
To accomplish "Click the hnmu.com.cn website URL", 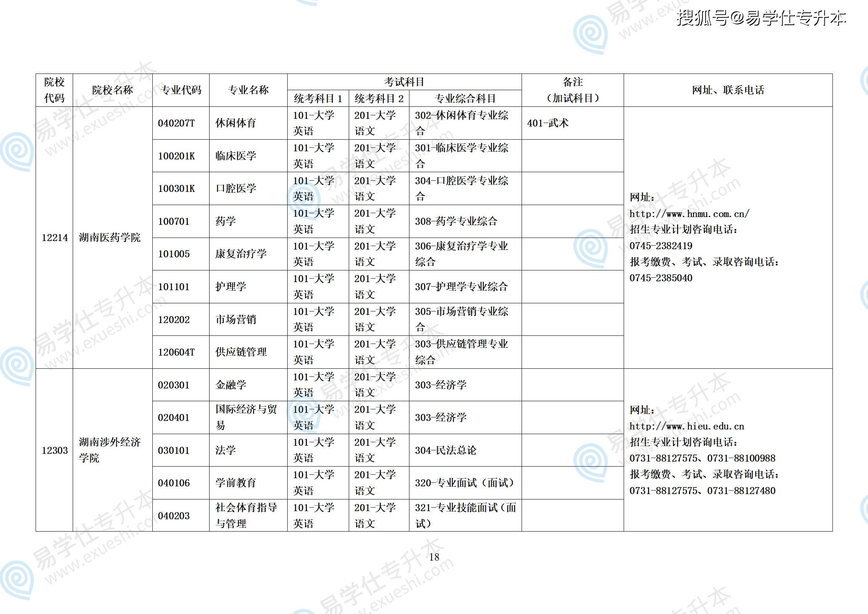I will point(689,214).
